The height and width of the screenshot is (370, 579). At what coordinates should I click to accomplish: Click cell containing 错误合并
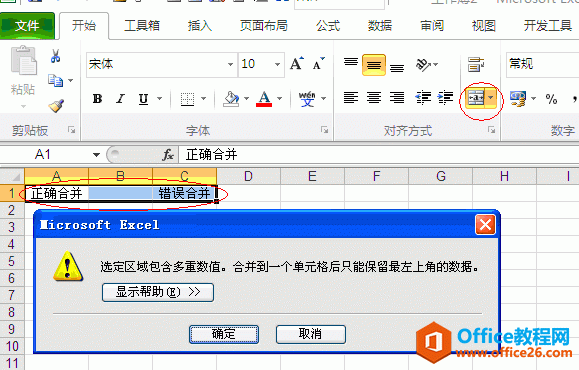[185, 193]
